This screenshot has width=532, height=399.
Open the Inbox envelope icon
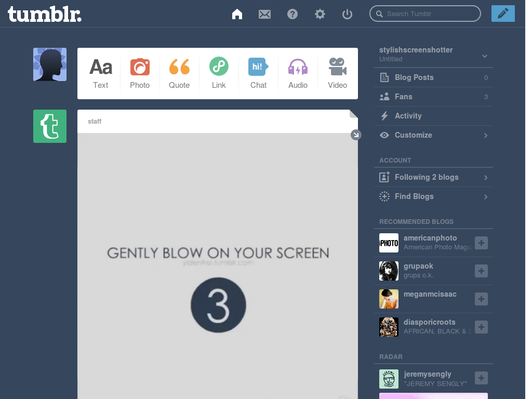click(264, 14)
